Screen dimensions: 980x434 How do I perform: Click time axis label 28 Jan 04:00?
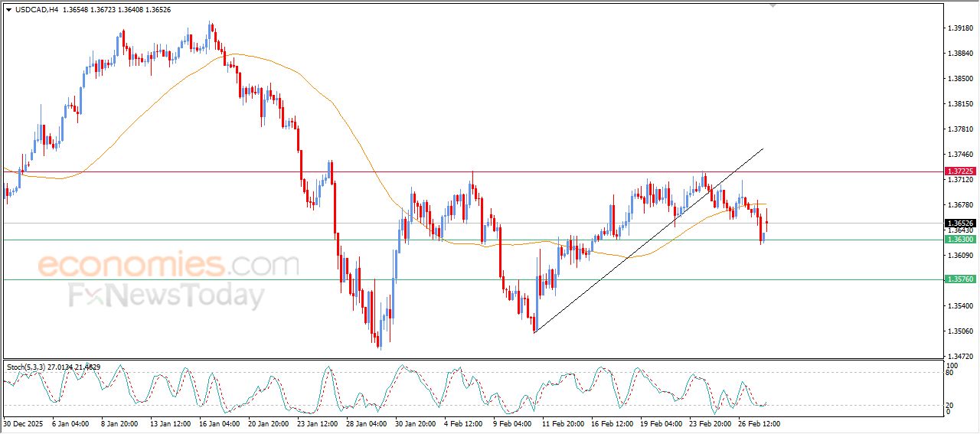click(x=366, y=423)
